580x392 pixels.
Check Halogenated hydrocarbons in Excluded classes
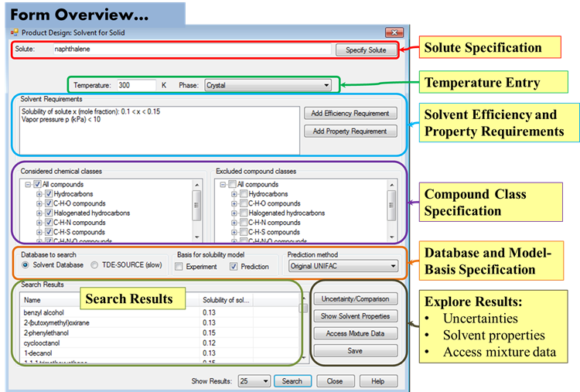click(244, 213)
